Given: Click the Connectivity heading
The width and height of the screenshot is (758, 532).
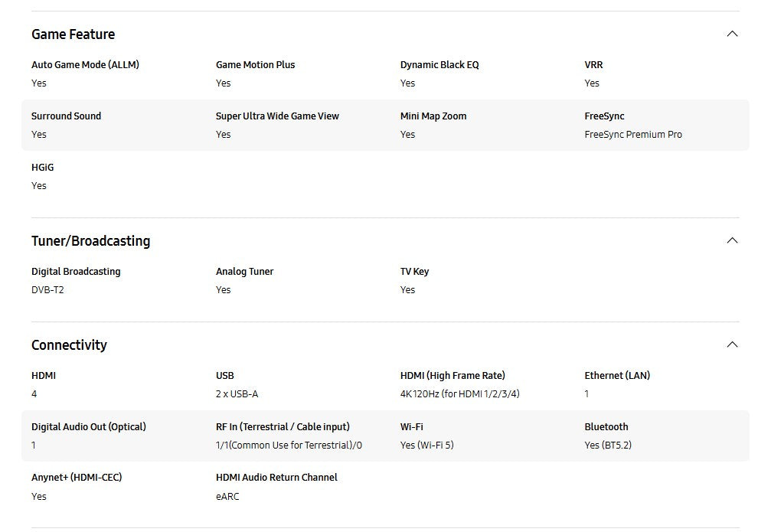Looking at the screenshot, I should coord(69,345).
